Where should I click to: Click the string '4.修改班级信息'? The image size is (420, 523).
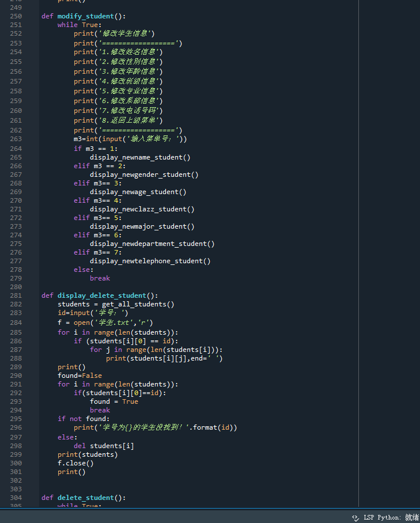click(129, 81)
